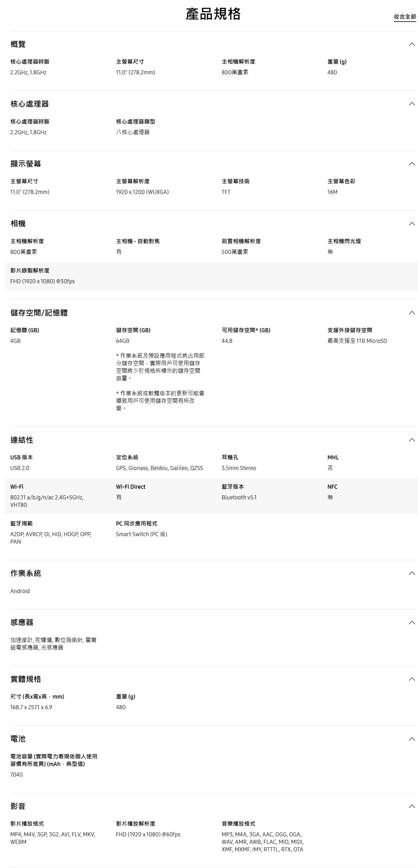
Task: Click the 影音 section heading
Action: coord(18,806)
